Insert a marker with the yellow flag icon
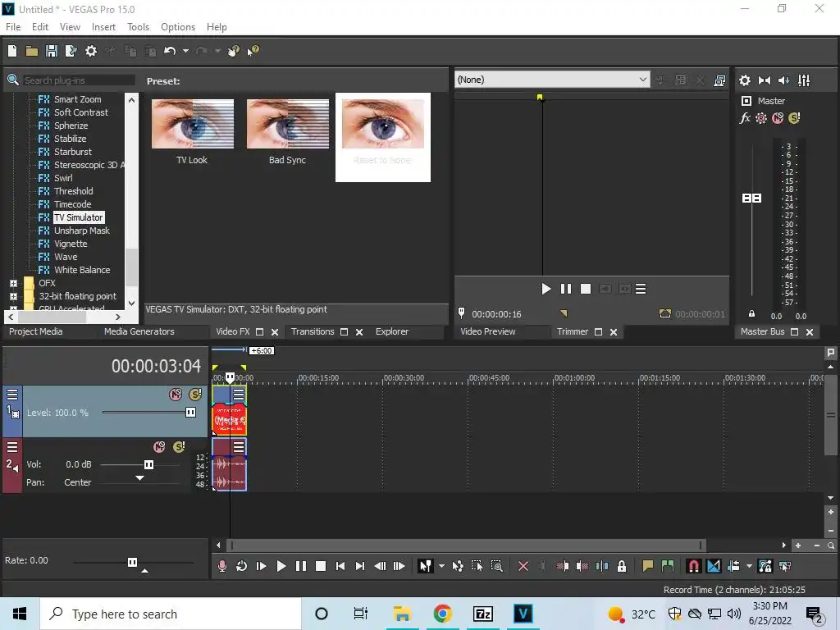840x630 pixels. coord(648,566)
